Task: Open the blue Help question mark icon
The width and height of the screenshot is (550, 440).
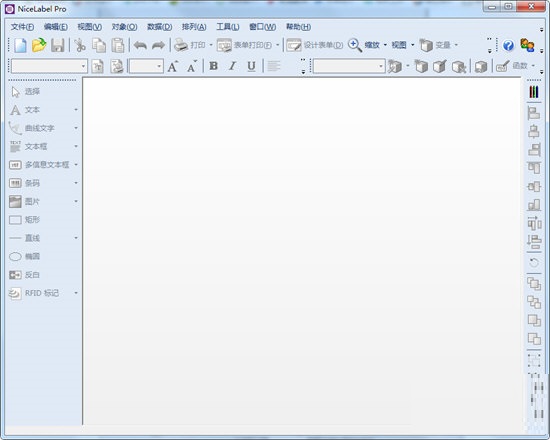Action: 508,46
